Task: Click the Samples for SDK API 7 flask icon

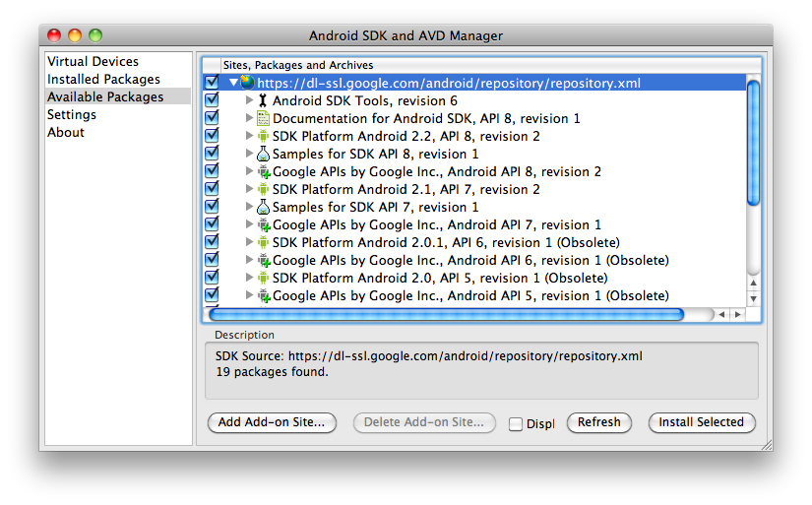Action: [x=263, y=207]
